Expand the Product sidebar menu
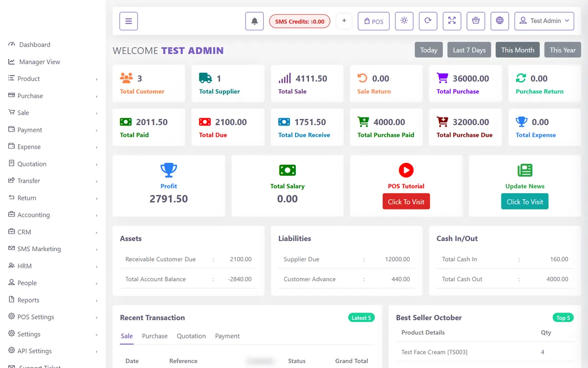 (x=53, y=79)
